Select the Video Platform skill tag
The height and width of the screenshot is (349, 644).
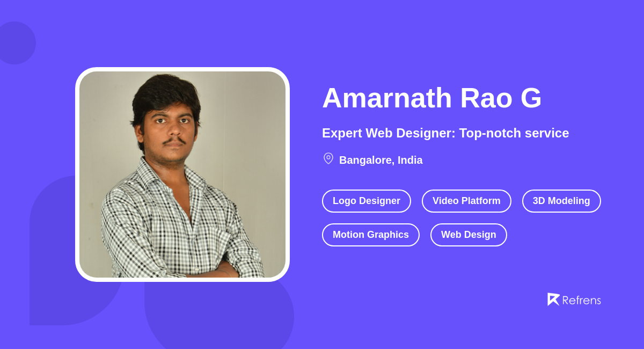click(466, 201)
